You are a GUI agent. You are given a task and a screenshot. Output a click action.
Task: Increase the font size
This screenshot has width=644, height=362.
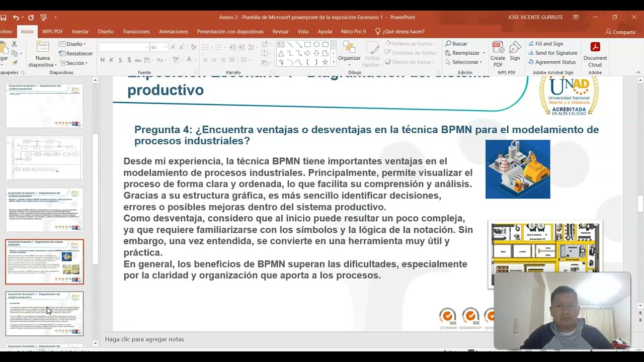pyautogui.click(x=173, y=47)
